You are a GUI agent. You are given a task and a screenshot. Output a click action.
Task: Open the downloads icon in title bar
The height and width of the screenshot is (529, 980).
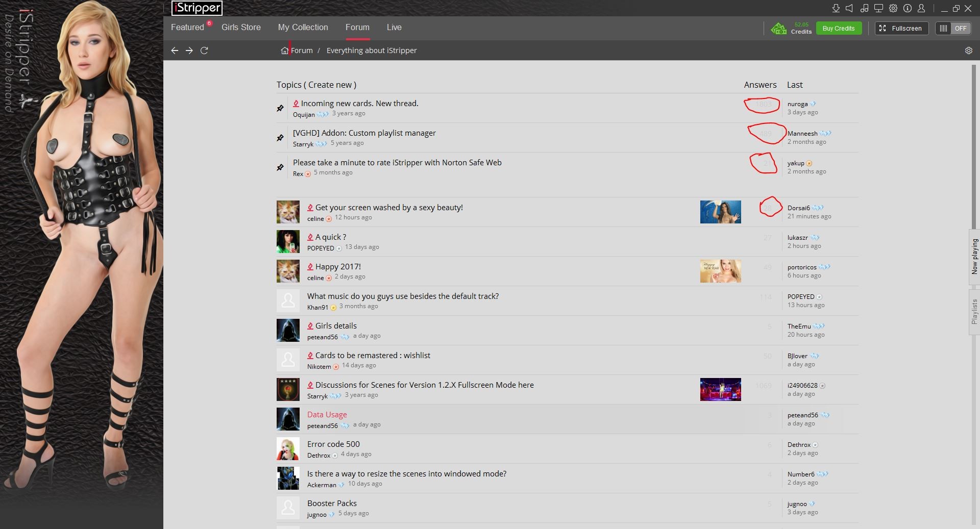836,8
